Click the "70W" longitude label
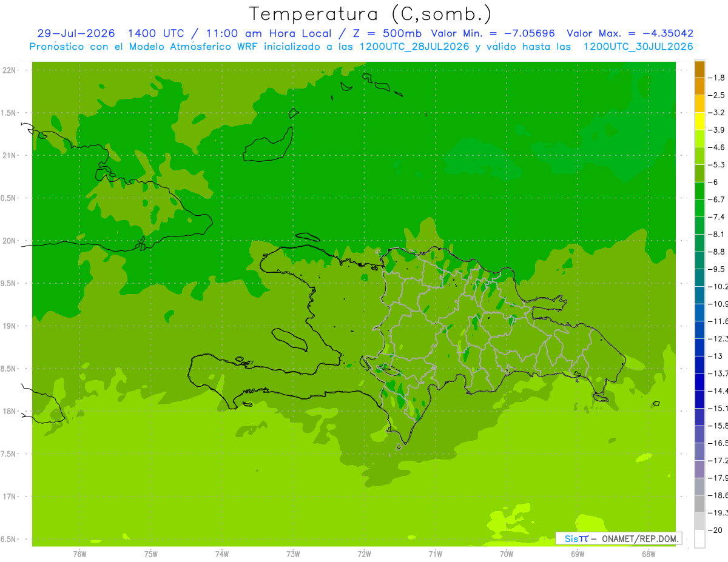Image resolution: width=728 pixels, height=562 pixels. [x=507, y=554]
